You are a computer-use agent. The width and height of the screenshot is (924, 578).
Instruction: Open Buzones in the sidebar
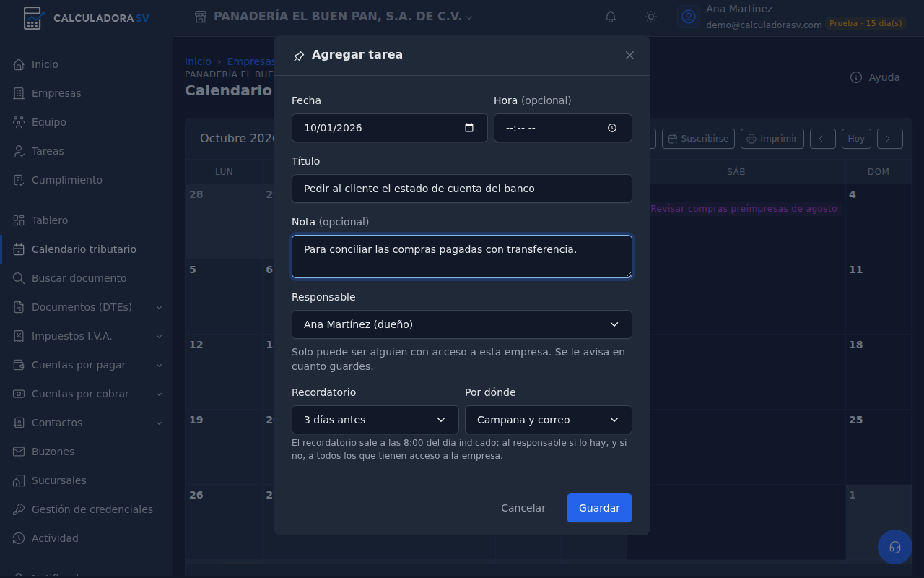coord(87,452)
